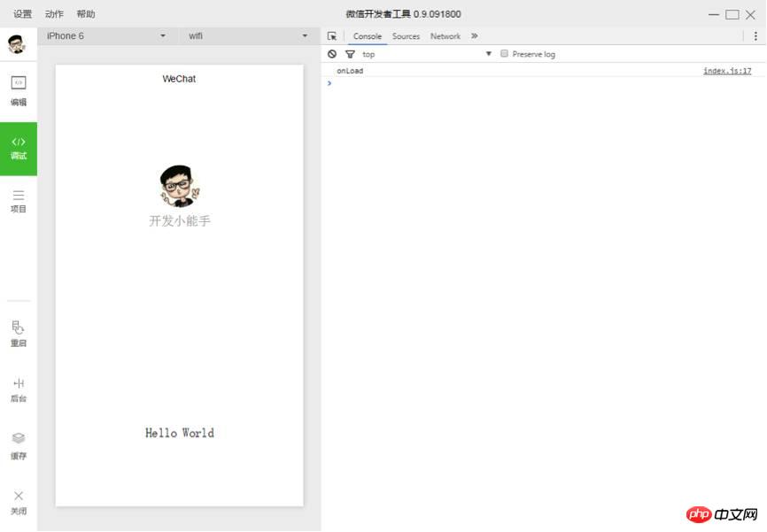Image resolution: width=767 pixels, height=532 pixels.
Task: Clear console with the ban icon
Action: pos(332,54)
